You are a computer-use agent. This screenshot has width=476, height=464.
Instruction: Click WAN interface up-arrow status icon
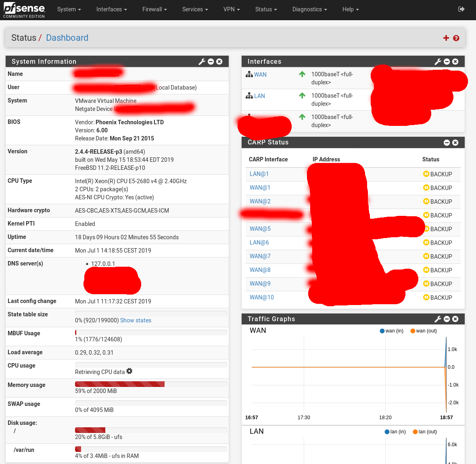(x=302, y=74)
